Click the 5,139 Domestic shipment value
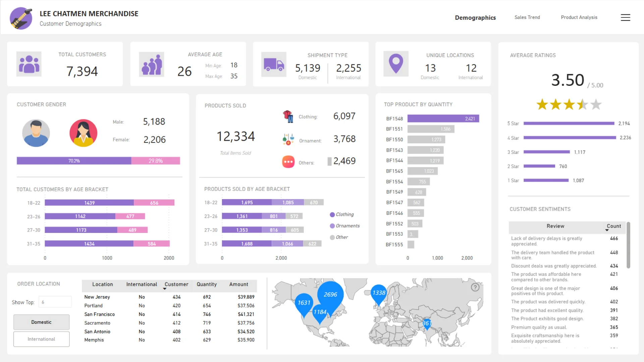 click(x=308, y=68)
